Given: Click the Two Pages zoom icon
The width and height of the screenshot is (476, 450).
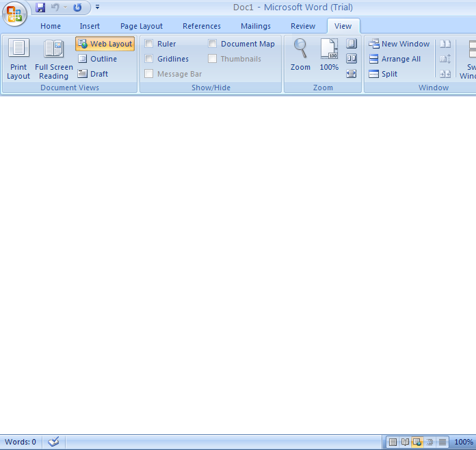Looking at the screenshot, I should coord(352,59).
